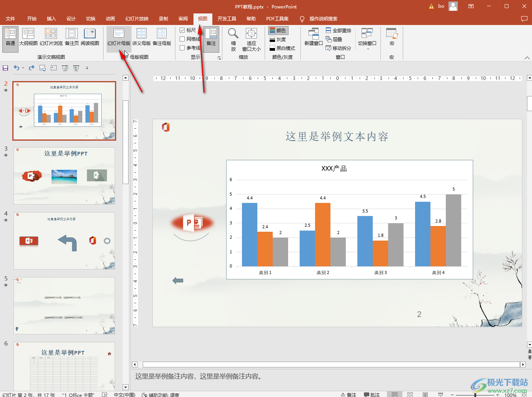Click Move Split (移动拆分)

(x=339, y=48)
